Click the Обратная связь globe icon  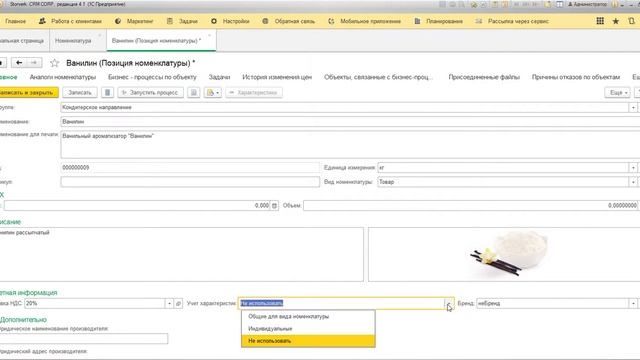pos(265,21)
